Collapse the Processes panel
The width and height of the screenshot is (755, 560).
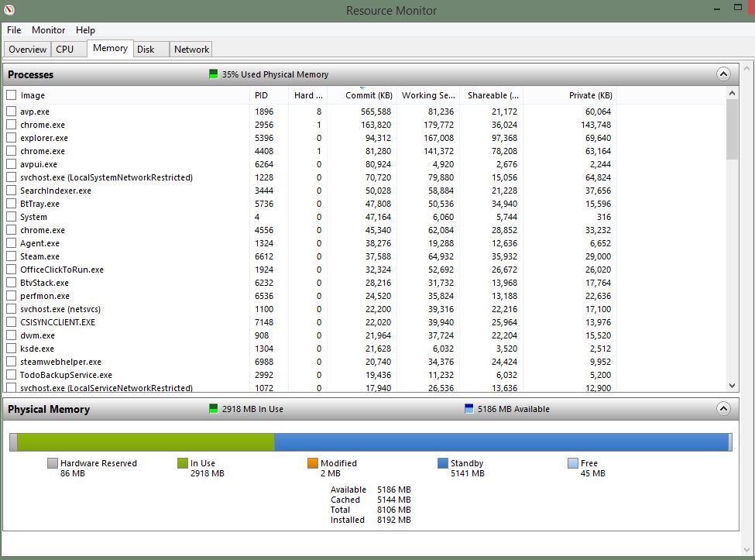click(x=724, y=74)
